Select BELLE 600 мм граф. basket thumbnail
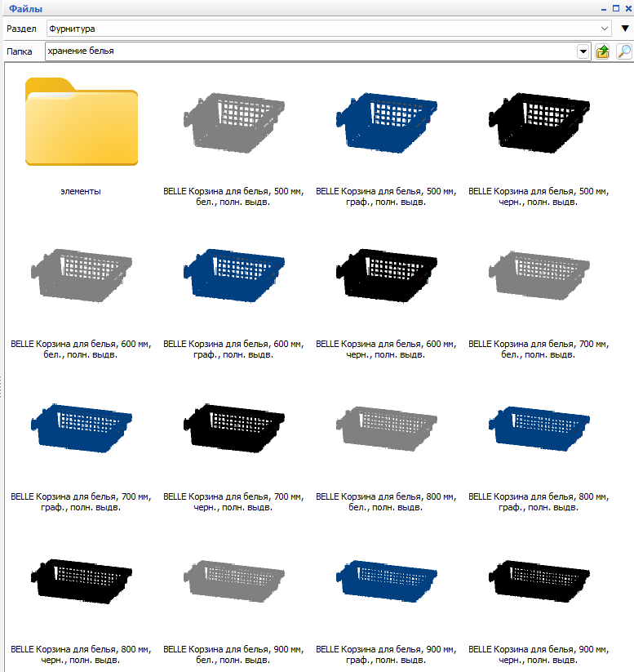This screenshot has height=672, width=634. pyautogui.click(x=234, y=275)
